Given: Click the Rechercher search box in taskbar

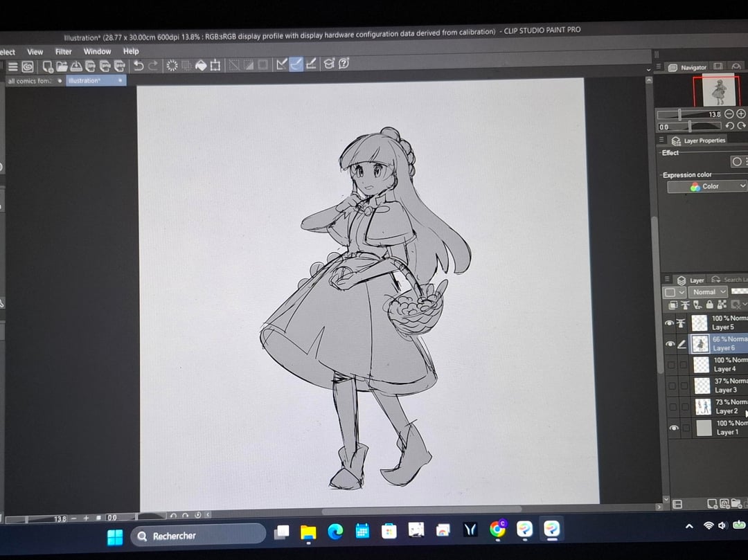Looking at the screenshot, I should click(198, 535).
